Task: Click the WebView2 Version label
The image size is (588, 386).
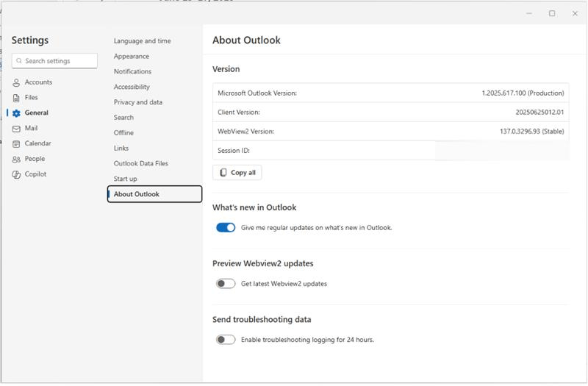Action: (x=245, y=132)
